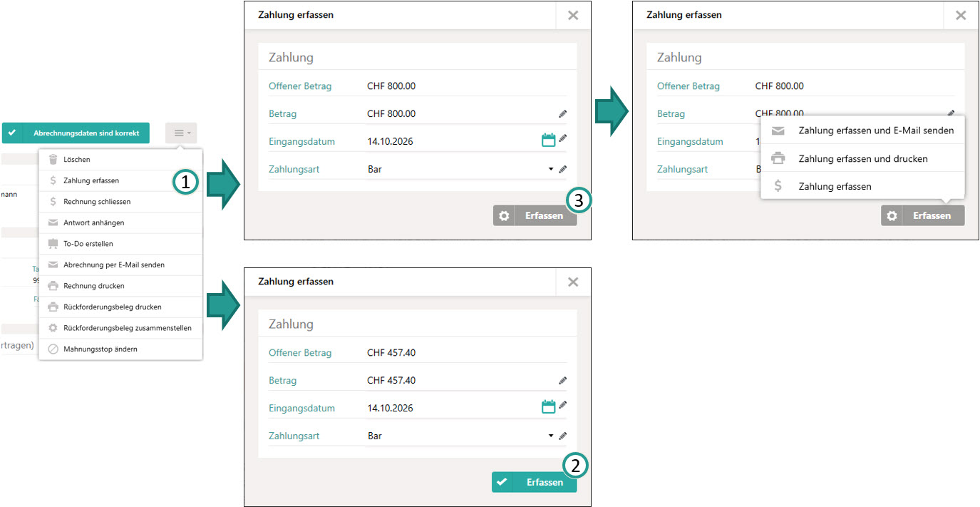The height and width of the screenshot is (507, 980).
Task: Click Betrag field showing CHF 457.40
Action: click(467, 380)
